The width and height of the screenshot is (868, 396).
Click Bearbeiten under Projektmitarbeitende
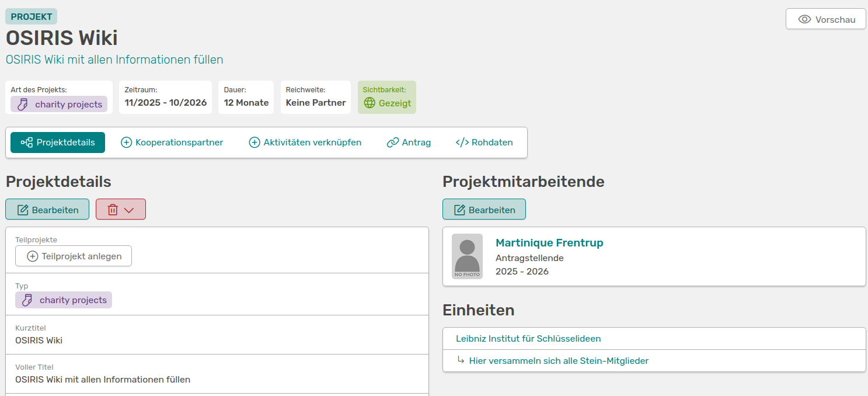click(x=484, y=210)
